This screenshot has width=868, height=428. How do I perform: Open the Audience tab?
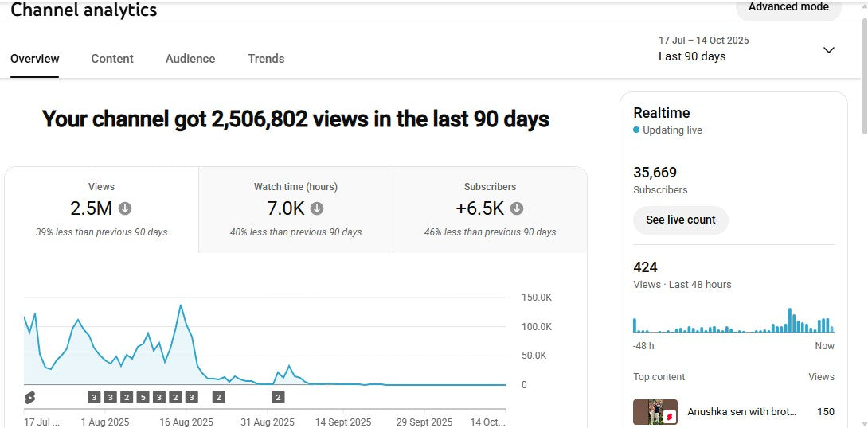click(x=190, y=59)
